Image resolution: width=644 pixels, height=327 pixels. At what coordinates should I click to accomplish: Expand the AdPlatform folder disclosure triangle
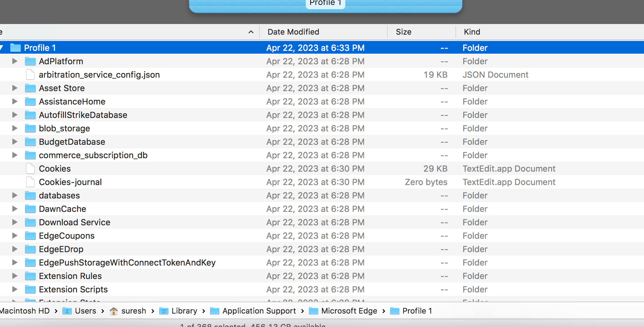14,61
